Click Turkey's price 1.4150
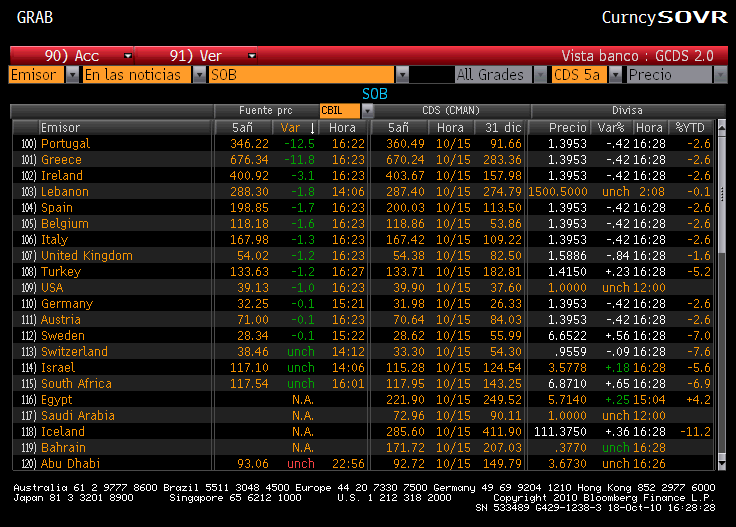The image size is (736, 527). pyautogui.click(x=567, y=271)
